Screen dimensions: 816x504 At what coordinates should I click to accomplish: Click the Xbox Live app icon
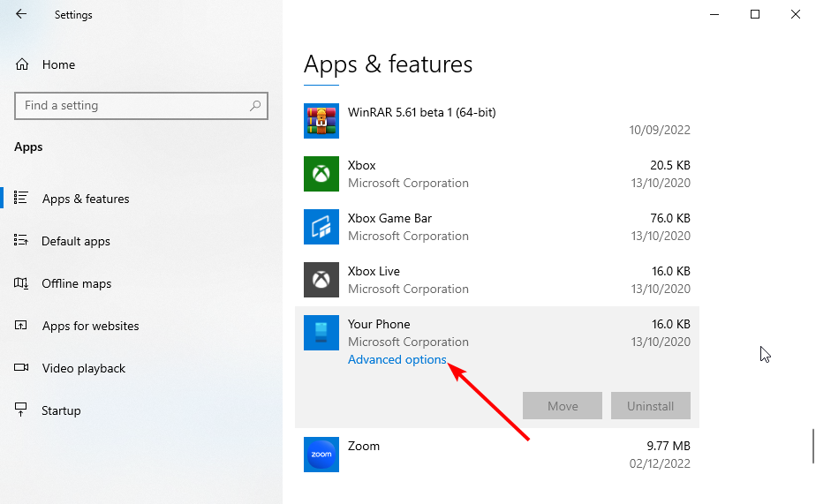coord(321,280)
